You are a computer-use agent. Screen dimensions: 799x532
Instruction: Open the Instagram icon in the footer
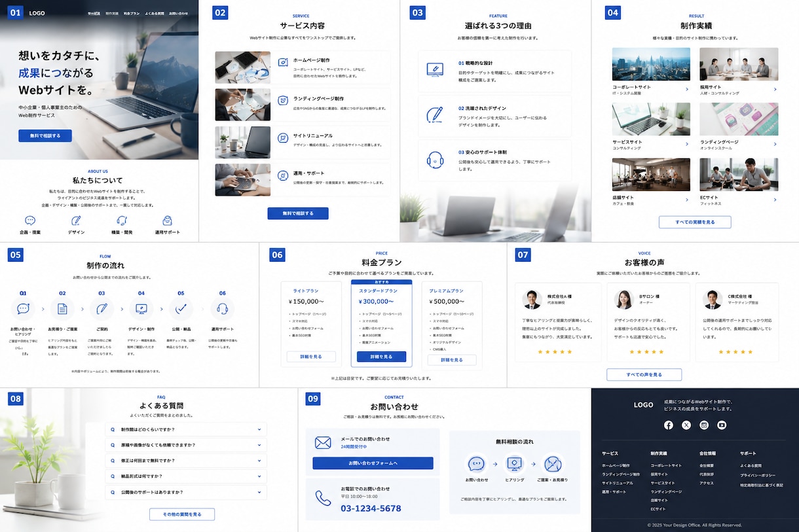704,425
